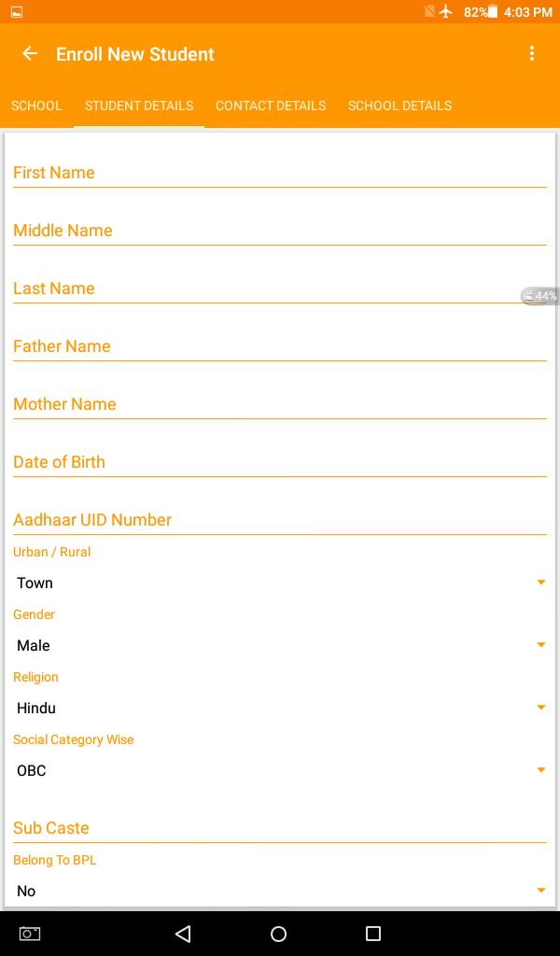This screenshot has height=956, width=560.
Task: Tap the picture notification icon in status bar
Action: [x=17, y=12]
